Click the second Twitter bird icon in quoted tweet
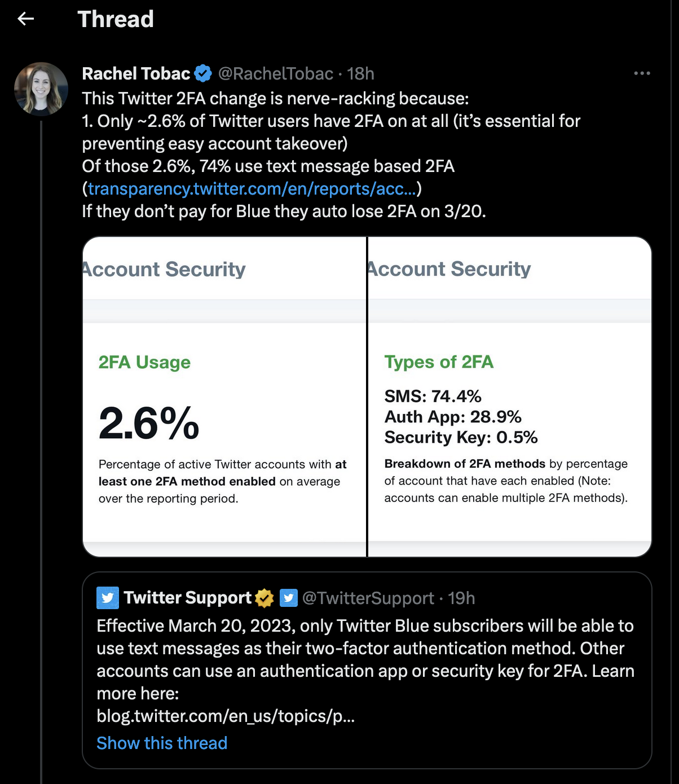This screenshot has width=679, height=784. click(289, 598)
